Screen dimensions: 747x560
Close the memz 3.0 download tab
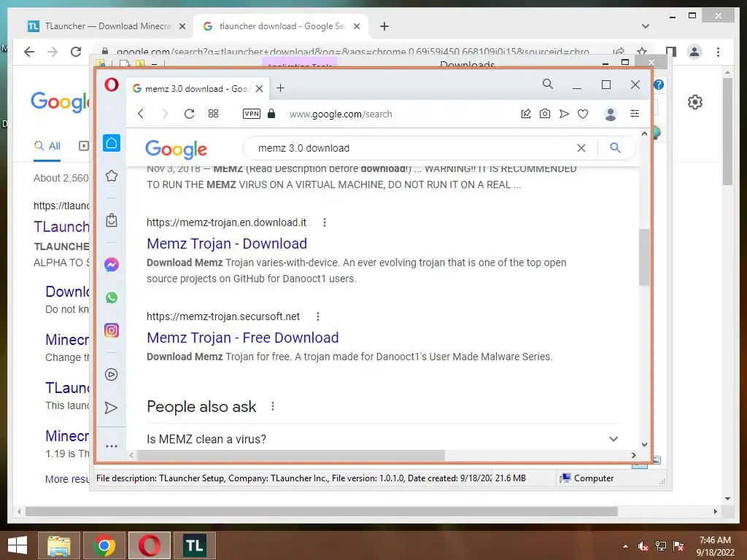259,88
